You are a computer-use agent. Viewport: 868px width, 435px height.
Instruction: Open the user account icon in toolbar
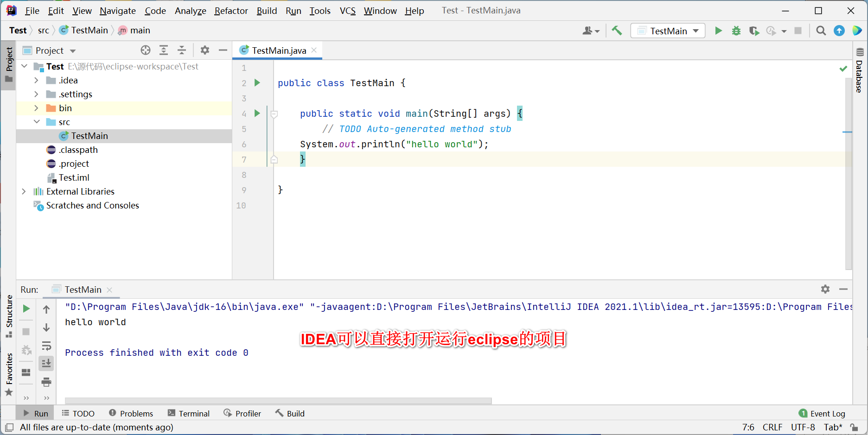[x=591, y=31]
